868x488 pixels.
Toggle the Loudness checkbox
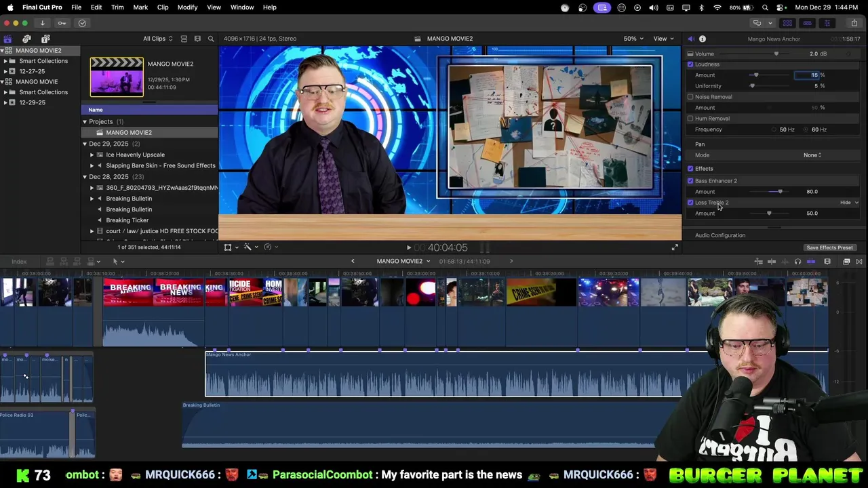click(x=690, y=64)
